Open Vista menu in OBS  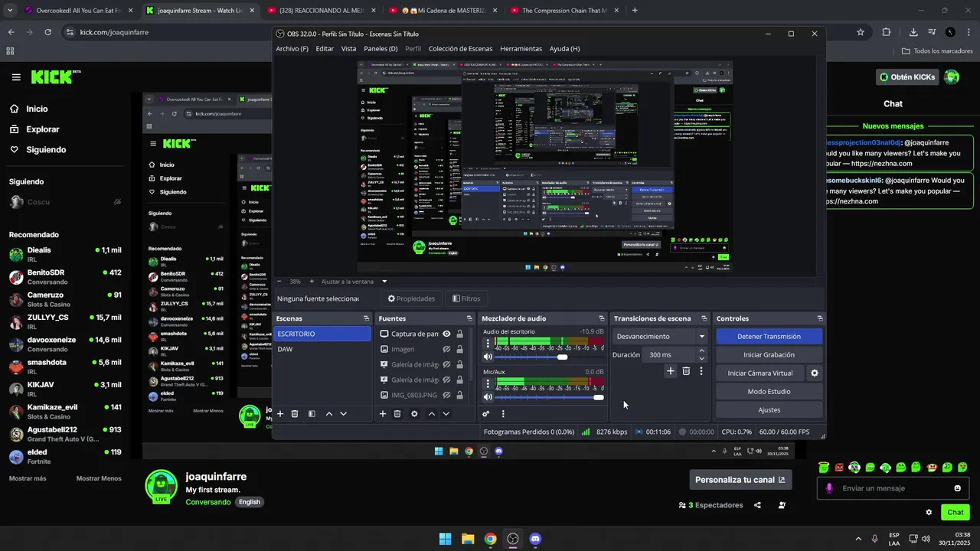point(348,48)
